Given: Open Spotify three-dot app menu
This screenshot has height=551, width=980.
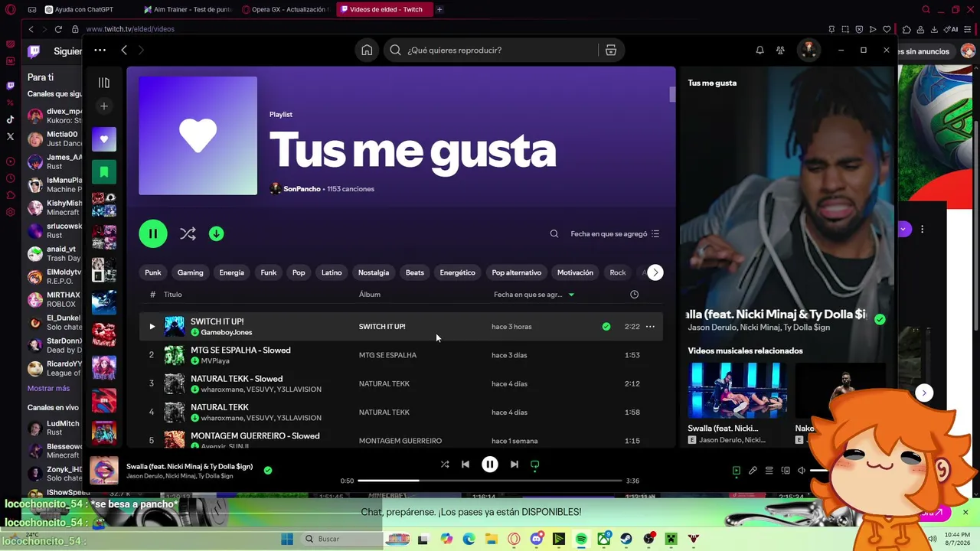Looking at the screenshot, I should [x=100, y=50].
